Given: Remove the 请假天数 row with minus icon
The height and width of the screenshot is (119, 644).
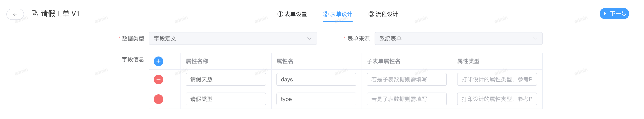Looking at the screenshot, I should tap(159, 80).
